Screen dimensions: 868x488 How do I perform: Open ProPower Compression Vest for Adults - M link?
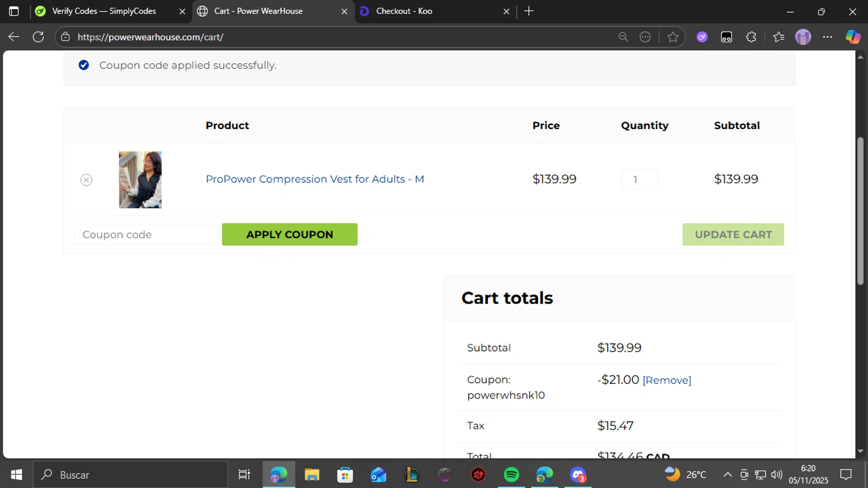click(x=315, y=179)
